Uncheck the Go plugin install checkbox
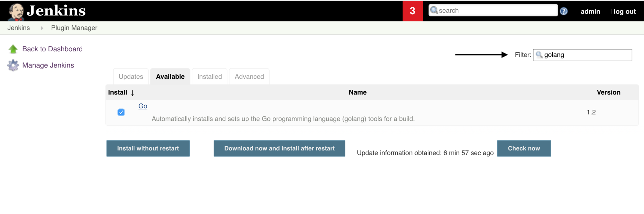This screenshot has width=644, height=214. 121,112
